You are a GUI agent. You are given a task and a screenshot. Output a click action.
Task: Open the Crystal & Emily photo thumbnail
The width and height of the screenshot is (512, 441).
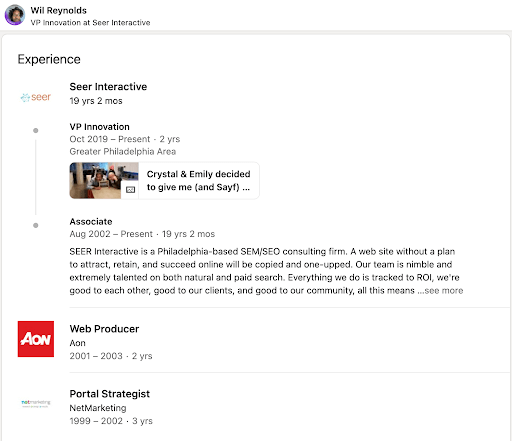pyautogui.click(x=104, y=180)
